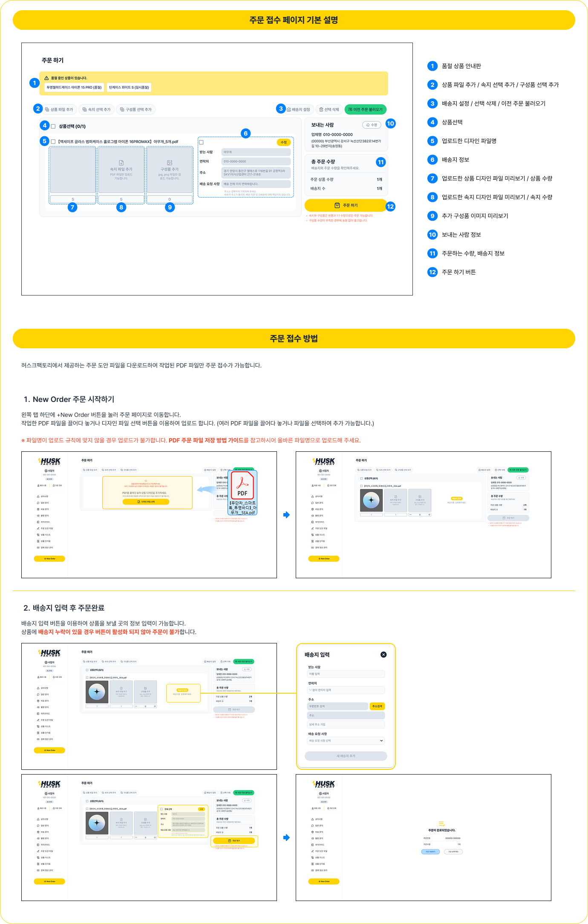588x924 pixels.
Task: Click the 구성품 추가 image icon
Action: click(170, 163)
